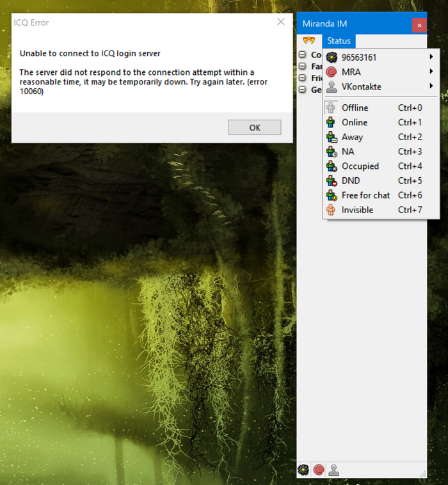Click the VKontakte gray person icon in menu
448x485 pixels.
(x=332, y=86)
